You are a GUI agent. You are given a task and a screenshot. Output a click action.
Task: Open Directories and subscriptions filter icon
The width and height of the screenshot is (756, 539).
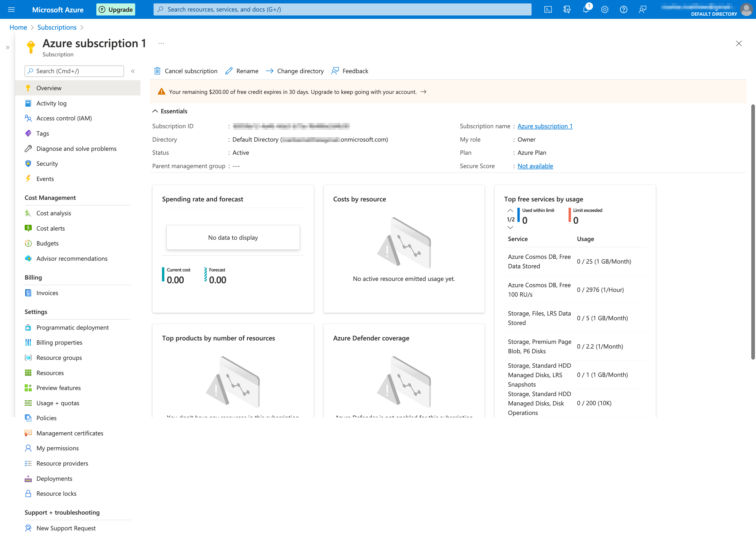pyautogui.click(x=567, y=9)
